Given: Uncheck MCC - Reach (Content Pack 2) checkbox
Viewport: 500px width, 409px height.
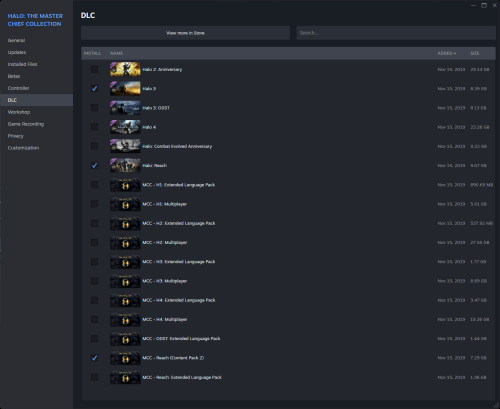Looking at the screenshot, I should click(94, 358).
